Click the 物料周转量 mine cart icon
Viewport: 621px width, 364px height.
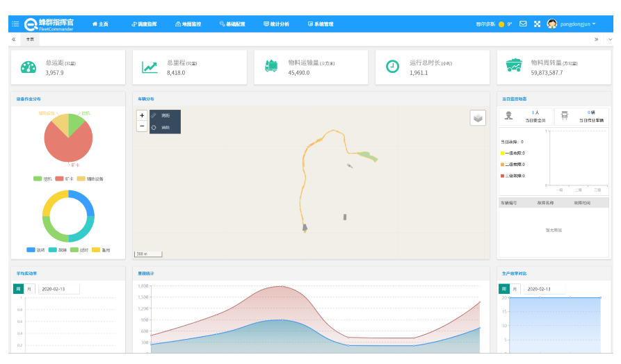click(514, 65)
